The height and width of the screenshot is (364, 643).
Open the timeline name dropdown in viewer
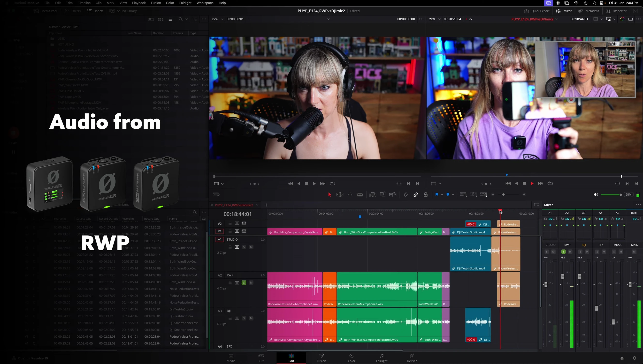556,19
